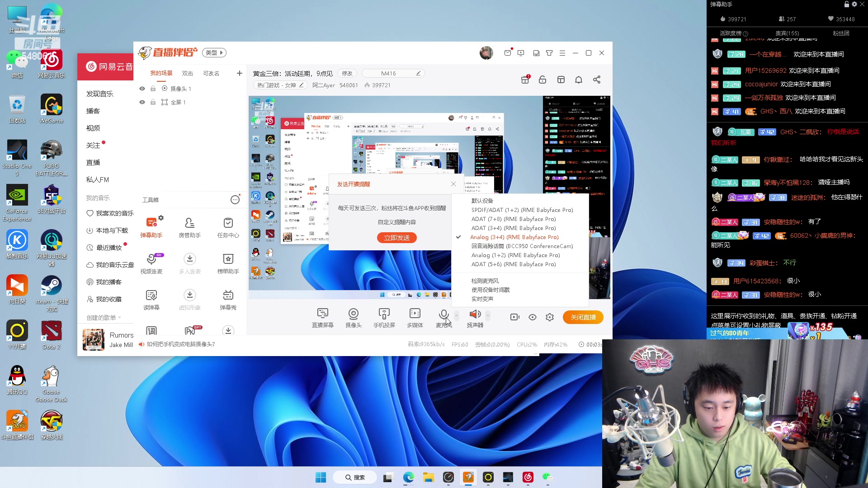868x488 pixels.
Task: Add a 多媒体 media source
Action: [x=415, y=318]
